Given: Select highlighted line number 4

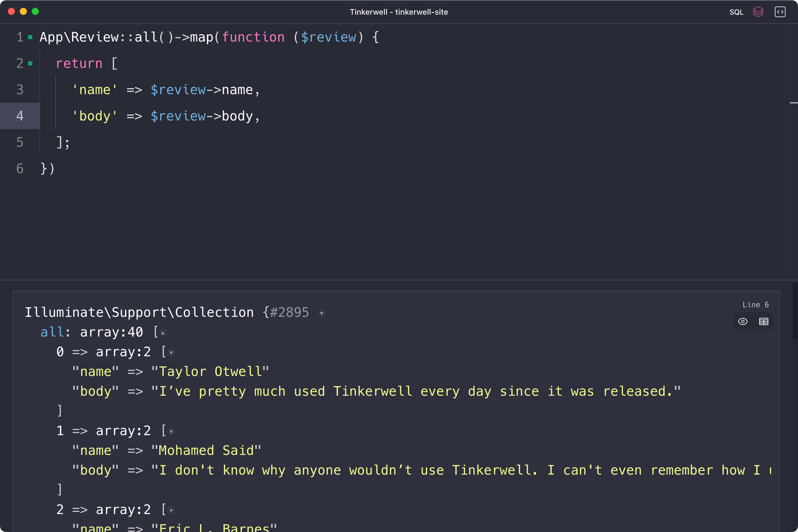Looking at the screenshot, I should [x=20, y=116].
